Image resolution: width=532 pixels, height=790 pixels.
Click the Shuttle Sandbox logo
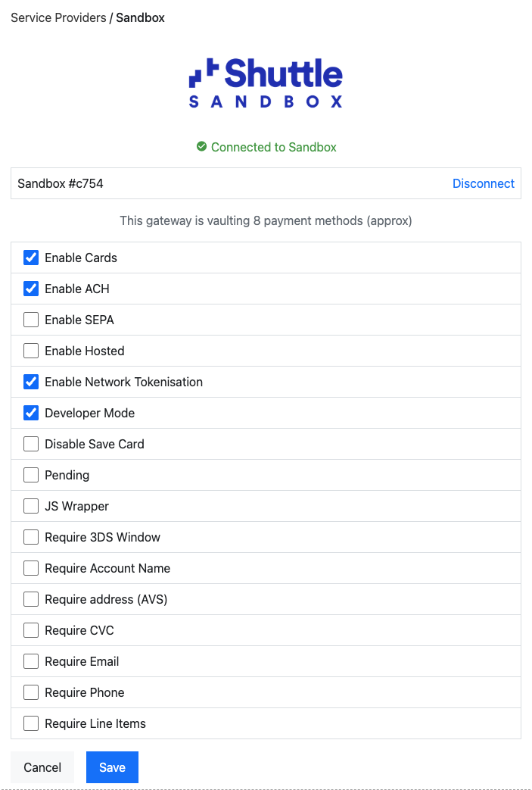click(x=266, y=83)
